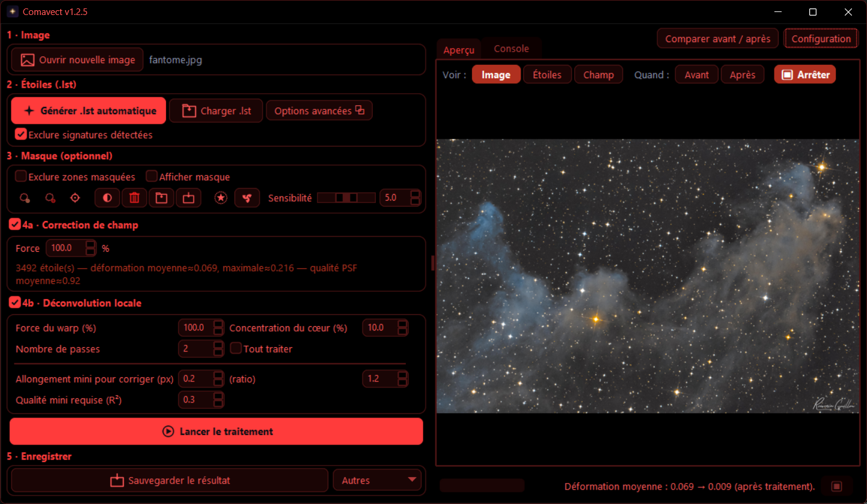Show the Champ view

tap(598, 74)
